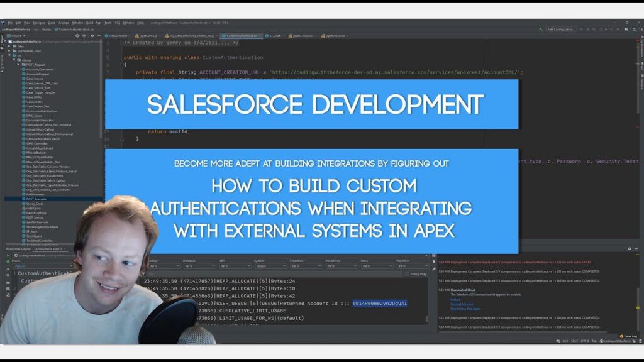
Task: Toggle the Debug Only checkbox
Action: [x=407, y=274]
